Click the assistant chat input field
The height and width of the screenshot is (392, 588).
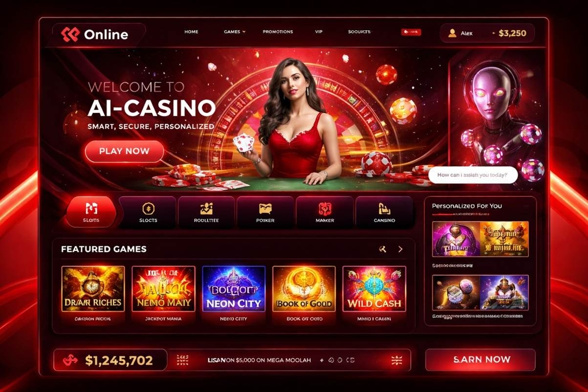[473, 175]
